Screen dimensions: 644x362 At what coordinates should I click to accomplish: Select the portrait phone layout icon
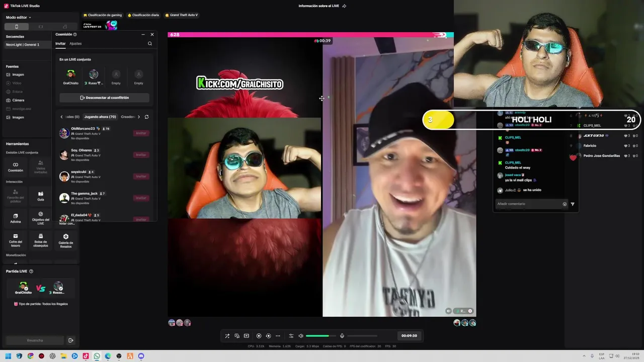[x=16, y=27]
